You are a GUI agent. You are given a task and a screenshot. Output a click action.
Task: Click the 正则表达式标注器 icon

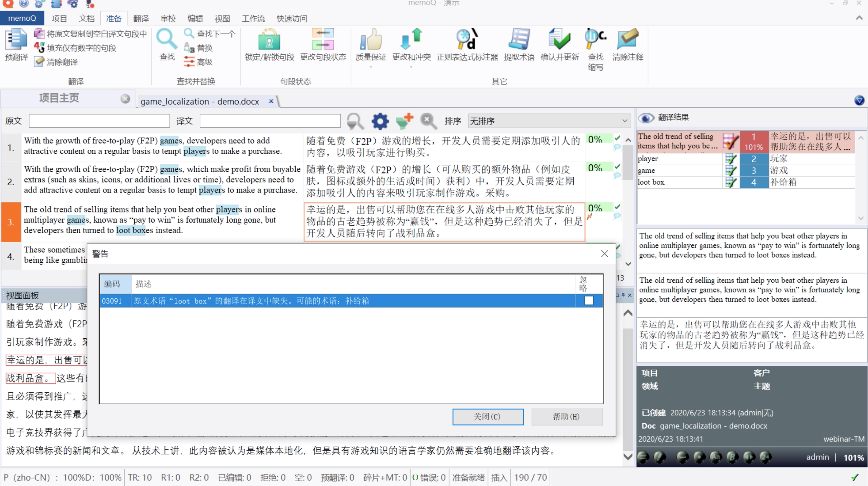pyautogui.click(x=467, y=45)
